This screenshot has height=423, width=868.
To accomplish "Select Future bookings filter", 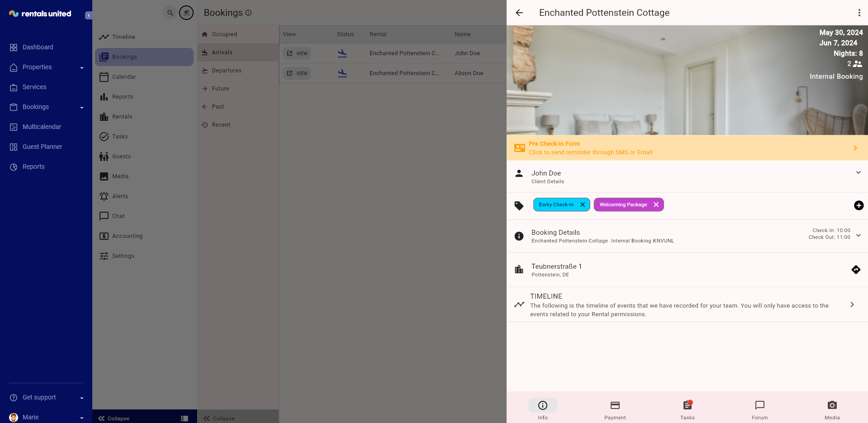I will pyautogui.click(x=238, y=89).
